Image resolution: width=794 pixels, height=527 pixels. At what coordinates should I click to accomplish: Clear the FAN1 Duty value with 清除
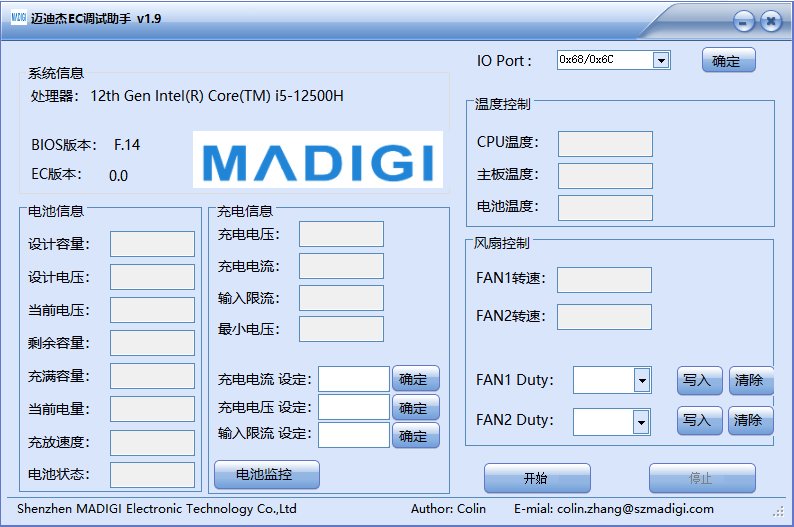point(750,380)
